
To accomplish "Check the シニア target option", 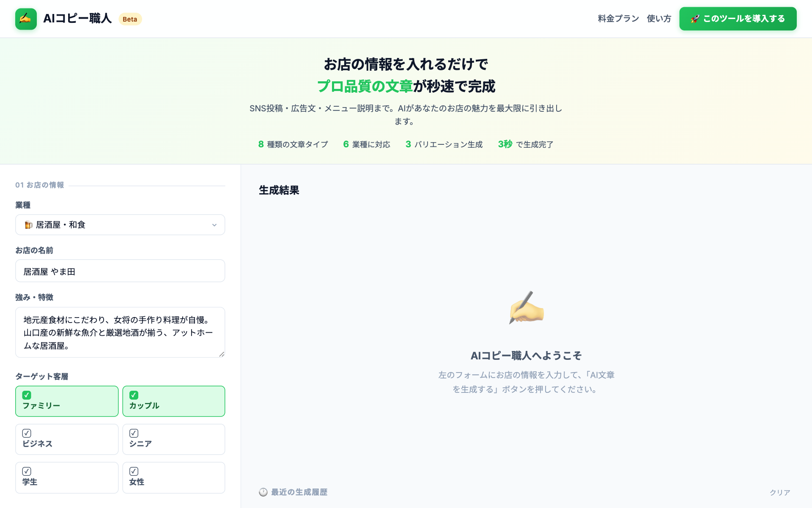I will pos(174,439).
